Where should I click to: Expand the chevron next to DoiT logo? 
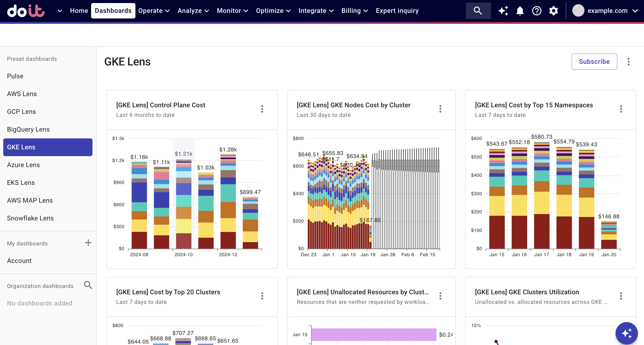pos(60,11)
